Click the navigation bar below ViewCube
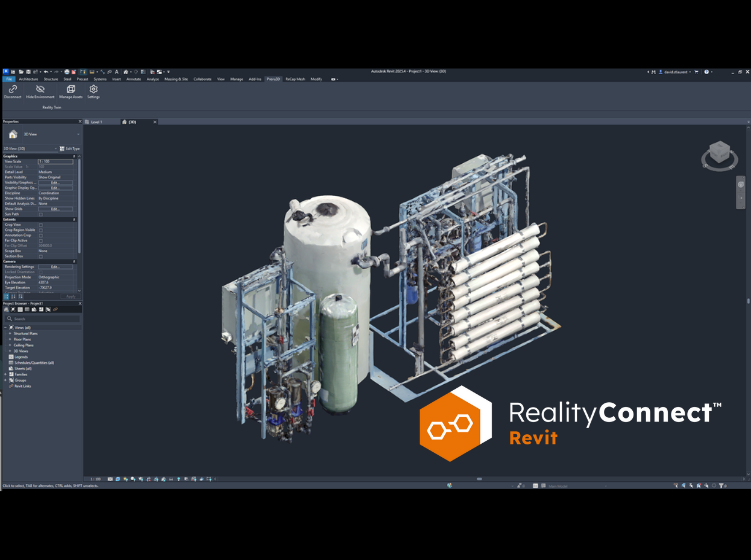This screenshot has height=560, width=751. click(x=740, y=192)
